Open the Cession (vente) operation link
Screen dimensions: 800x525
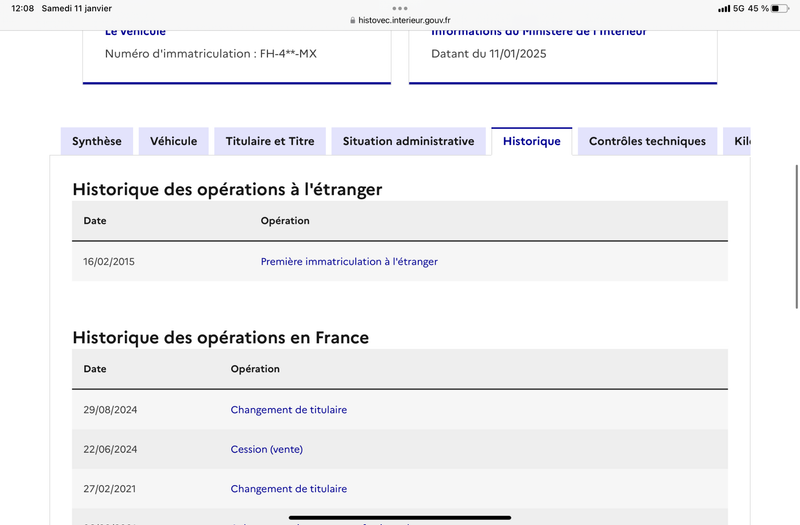coord(266,450)
